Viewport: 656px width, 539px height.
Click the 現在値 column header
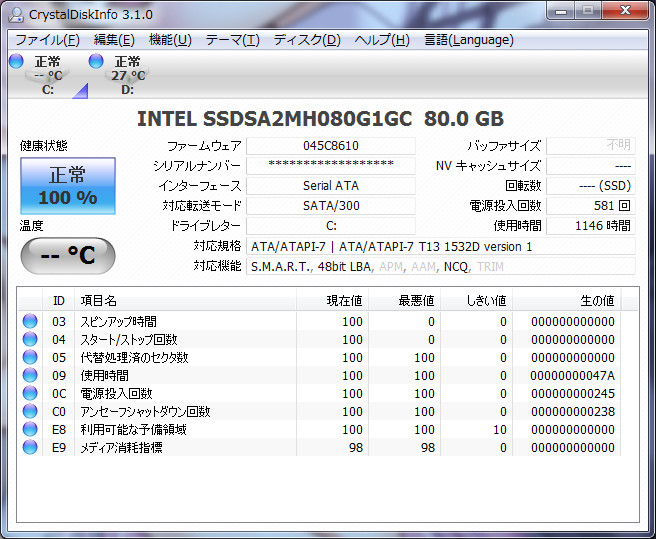(x=333, y=300)
